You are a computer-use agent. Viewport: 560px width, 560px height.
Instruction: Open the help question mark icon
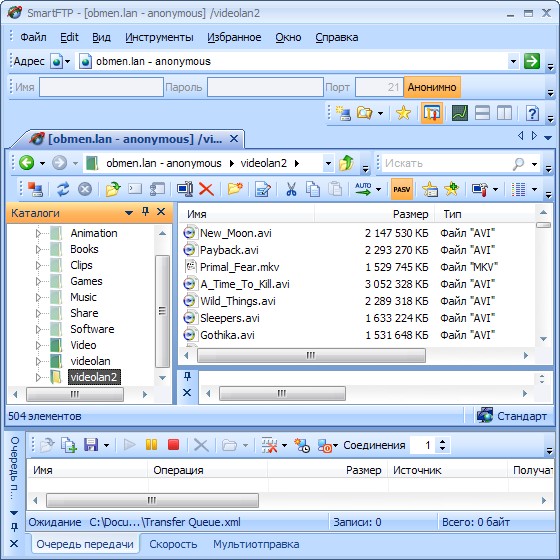[532, 113]
